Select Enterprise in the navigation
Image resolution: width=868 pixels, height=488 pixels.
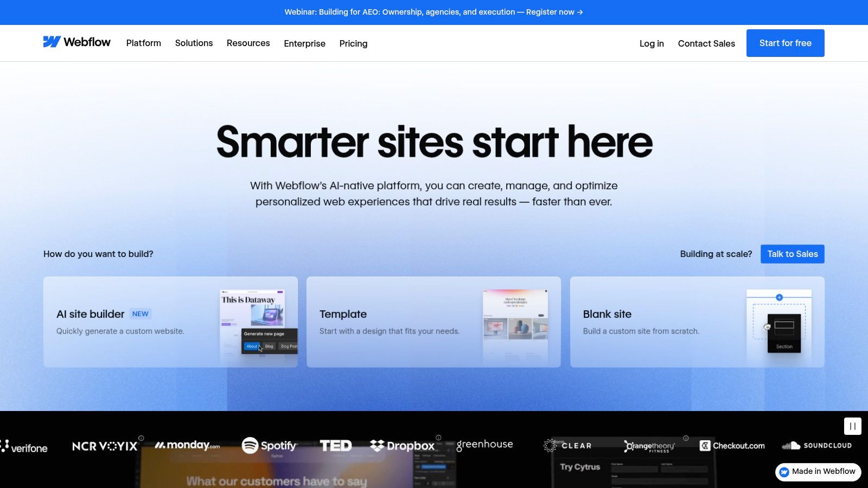[304, 43]
